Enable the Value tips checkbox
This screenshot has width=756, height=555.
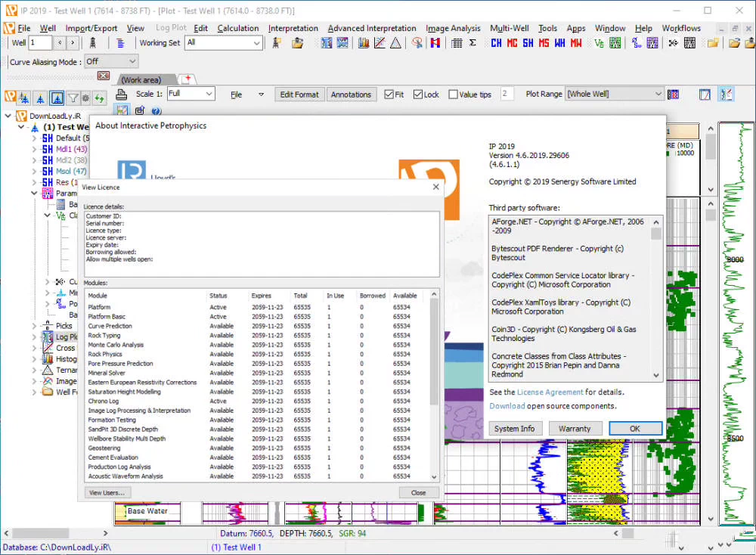453,95
